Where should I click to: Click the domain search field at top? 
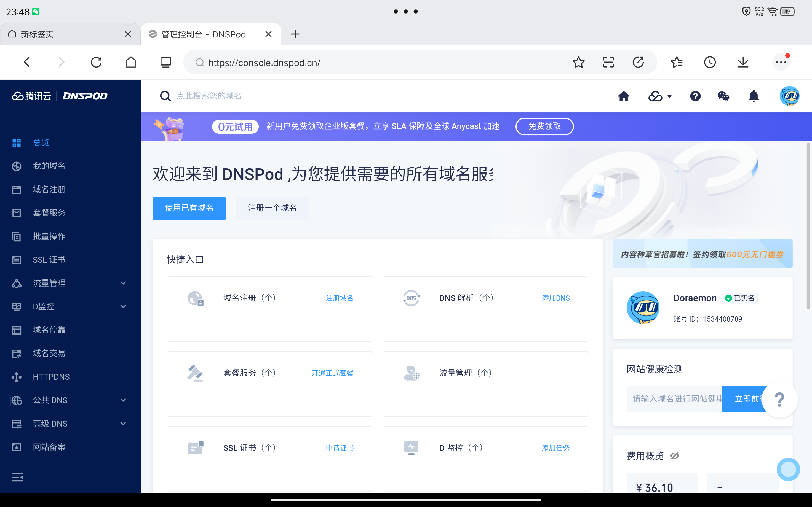302,96
